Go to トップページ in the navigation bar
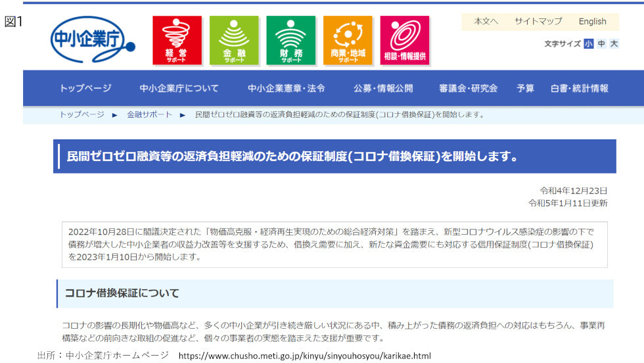The height and width of the screenshot is (363, 644). point(85,88)
